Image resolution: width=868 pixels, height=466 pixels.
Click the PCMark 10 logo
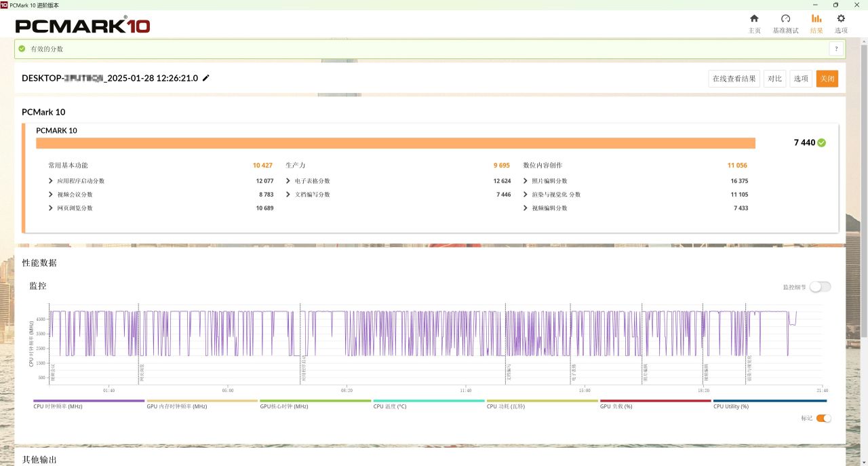(82, 26)
